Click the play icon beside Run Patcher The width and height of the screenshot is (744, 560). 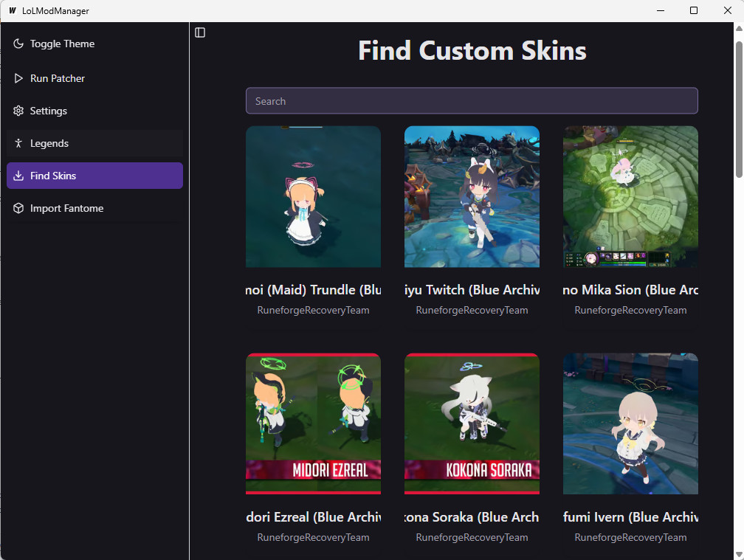[17, 78]
